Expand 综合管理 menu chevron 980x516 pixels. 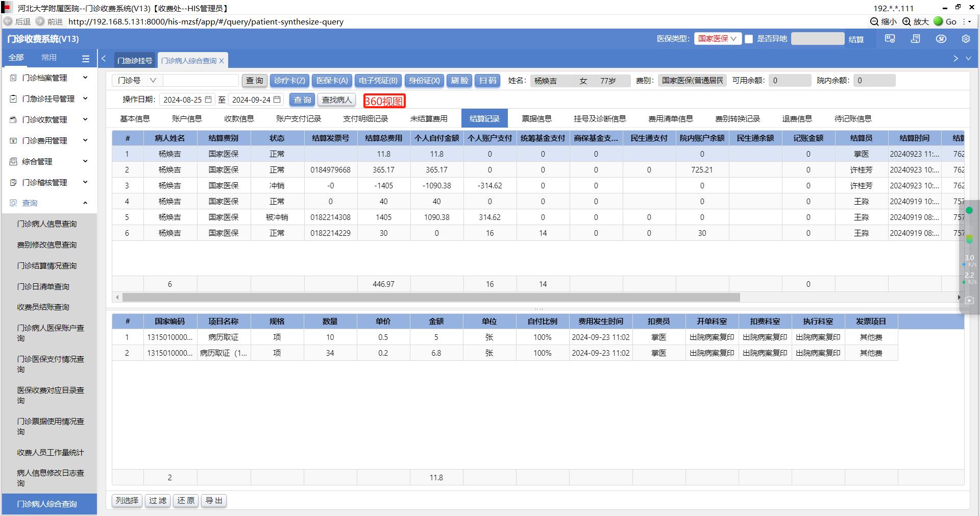[85, 161]
